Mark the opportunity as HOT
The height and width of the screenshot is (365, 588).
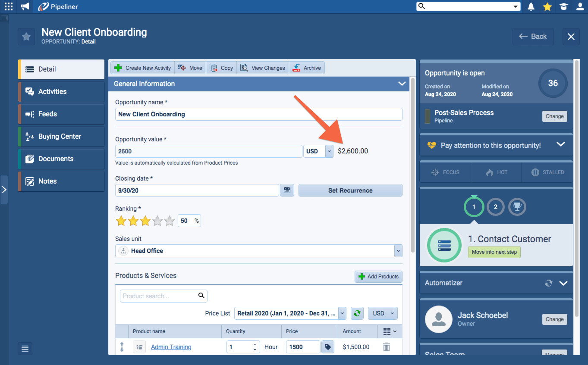pos(496,172)
